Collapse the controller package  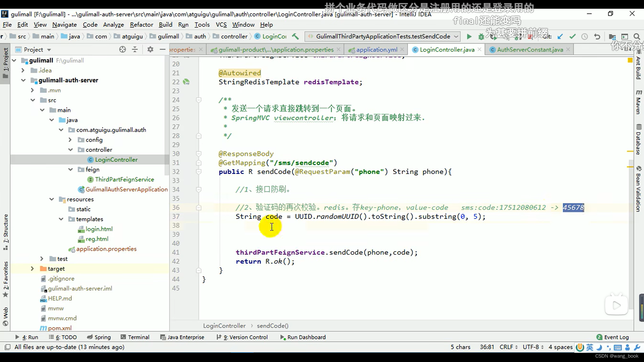(70, 150)
